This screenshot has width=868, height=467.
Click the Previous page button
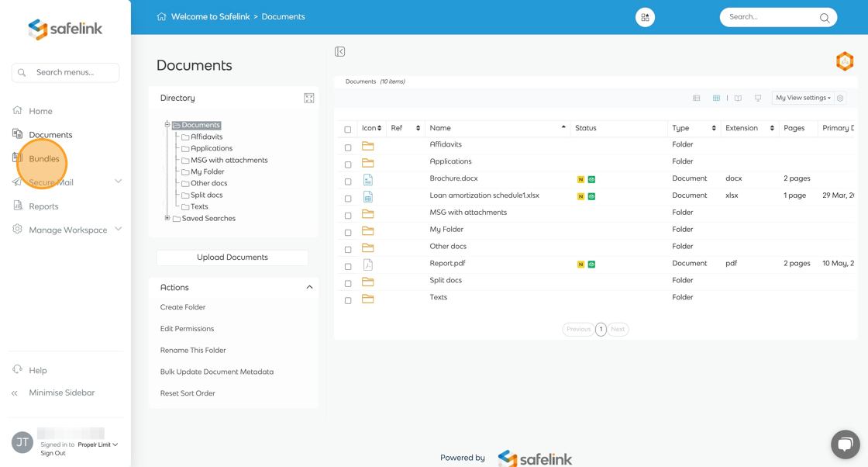[578, 329]
